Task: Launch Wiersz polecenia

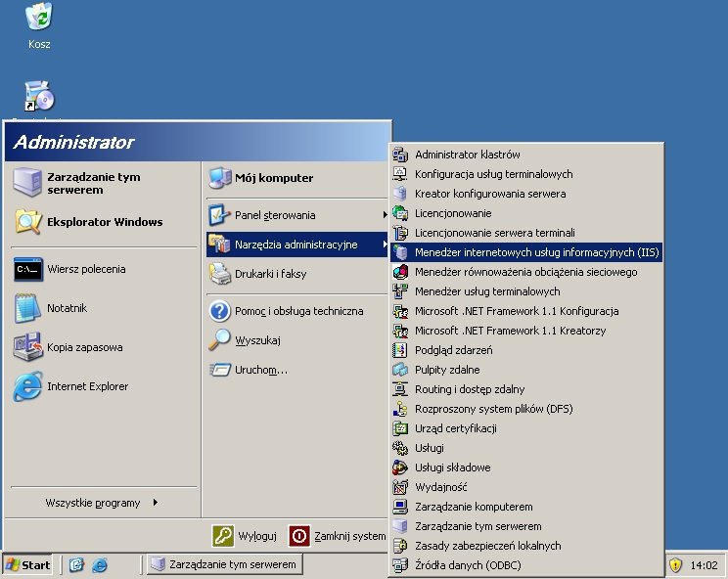Action: coord(105,269)
